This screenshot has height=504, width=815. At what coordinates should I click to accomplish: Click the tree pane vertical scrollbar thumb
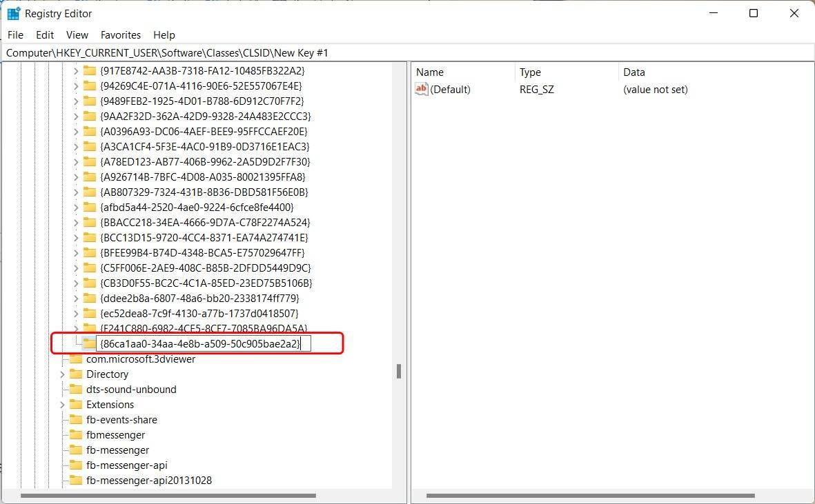point(398,371)
